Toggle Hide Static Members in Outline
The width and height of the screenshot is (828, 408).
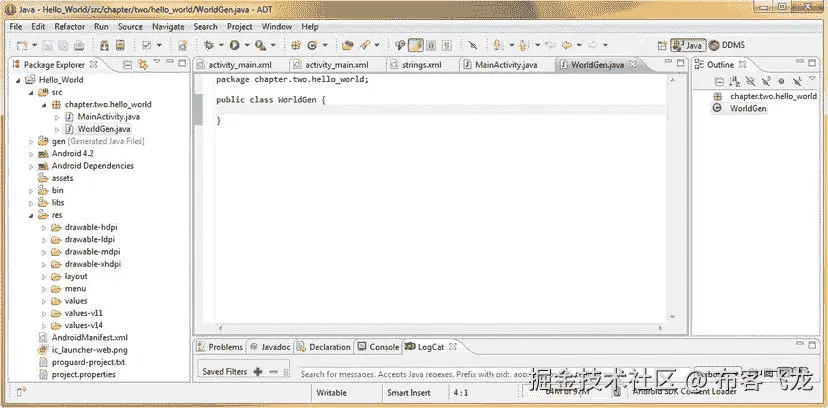point(766,81)
